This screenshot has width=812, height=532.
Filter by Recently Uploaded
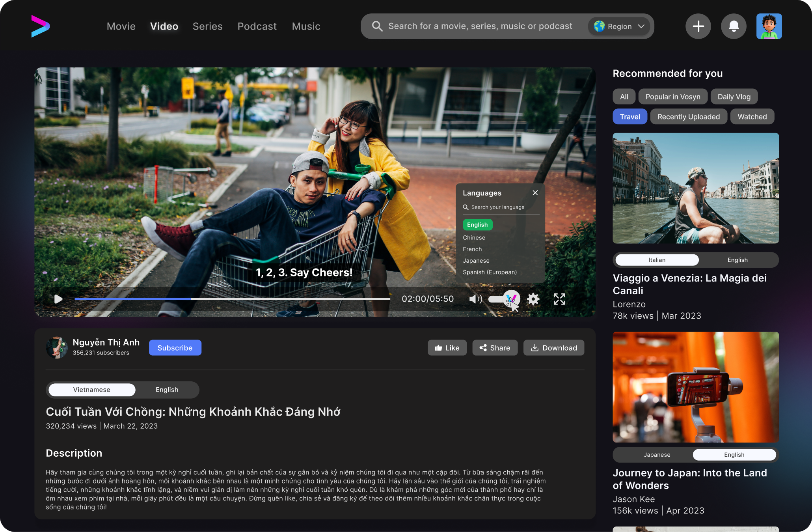(689, 117)
